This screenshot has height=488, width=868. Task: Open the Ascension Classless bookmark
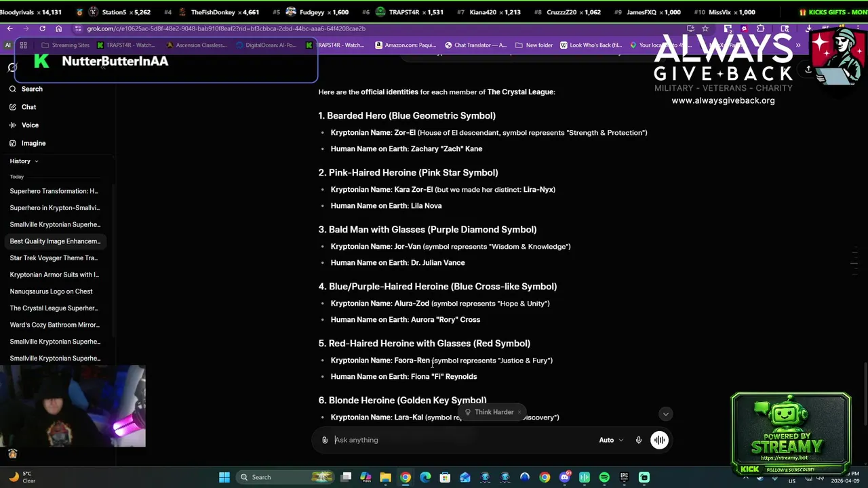point(196,45)
